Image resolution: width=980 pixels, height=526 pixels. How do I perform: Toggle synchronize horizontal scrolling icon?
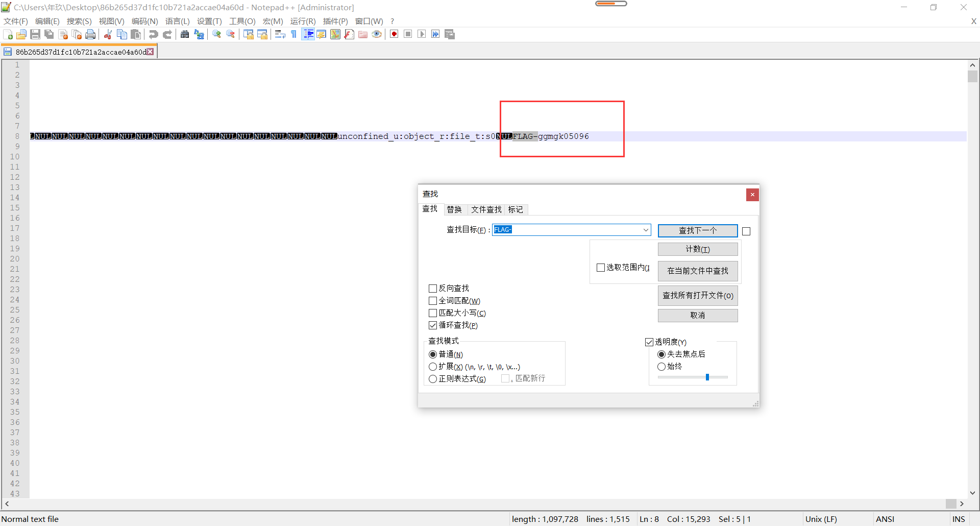(x=262, y=34)
